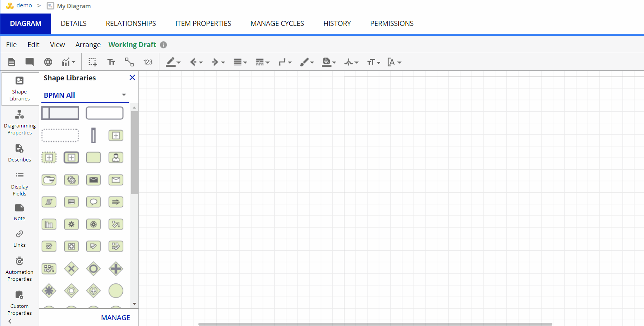The height and width of the screenshot is (326, 644).
Task: Collapse the sidebar with the left chevron
Action: pyautogui.click(x=10, y=321)
